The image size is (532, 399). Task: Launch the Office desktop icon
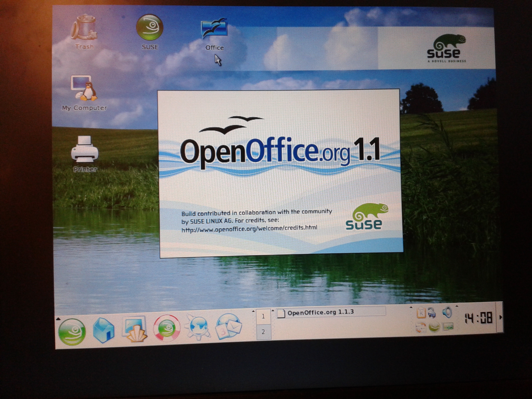click(x=214, y=28)
